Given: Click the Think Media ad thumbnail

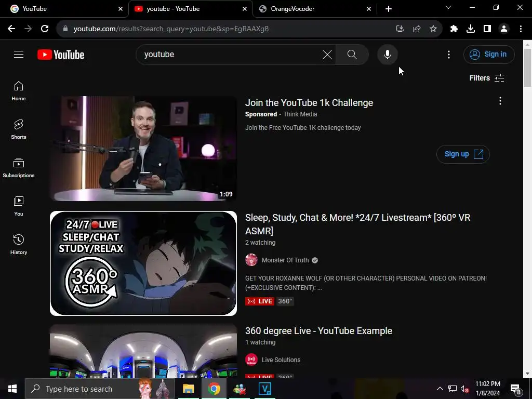Looking at the screenshot, I should 143,148.
